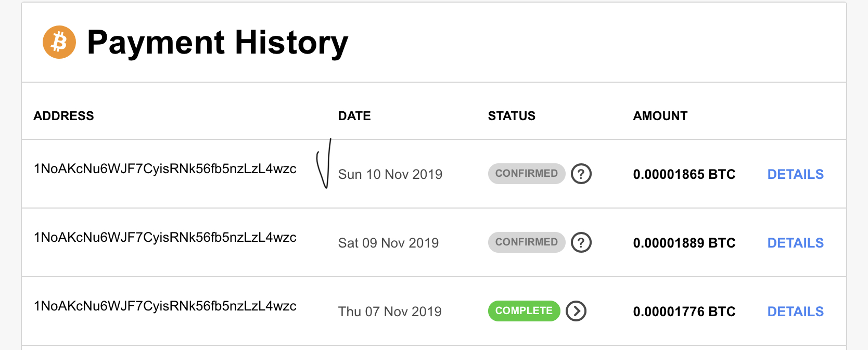
Task: Click the ADDRESS column header
Action: click(63, 116)
